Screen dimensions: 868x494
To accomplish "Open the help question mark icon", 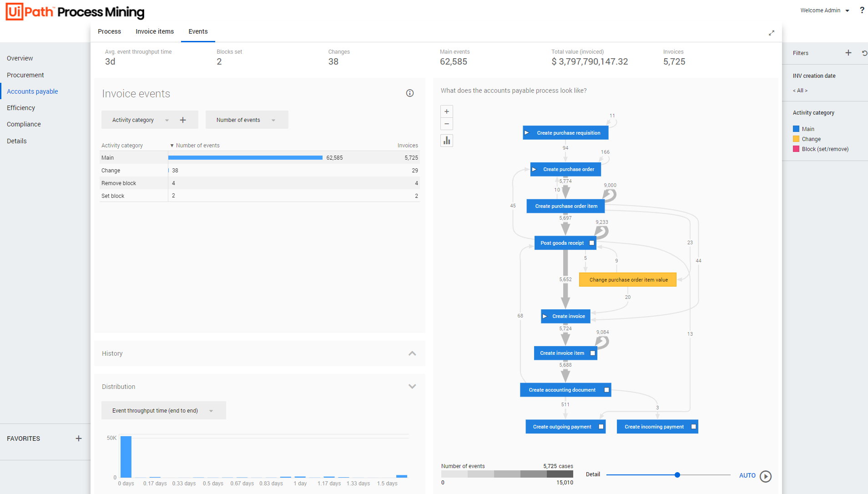I will [x=862, y=10].
